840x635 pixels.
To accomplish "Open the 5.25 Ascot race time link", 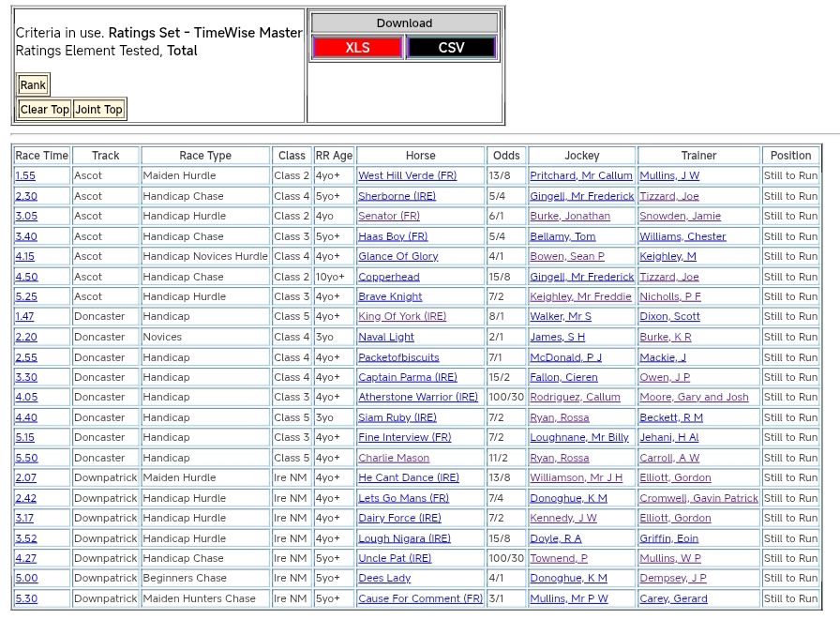I will tap(25, 297).
